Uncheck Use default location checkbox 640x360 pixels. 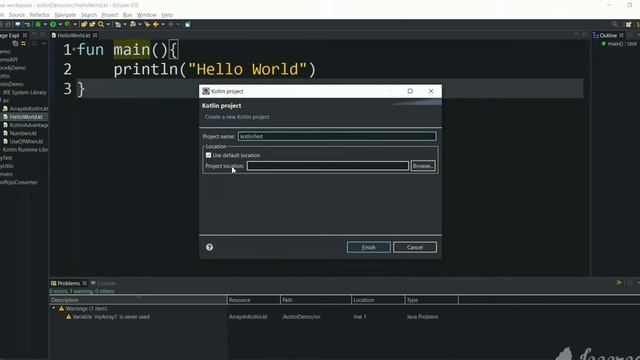[x=209, y=155]
